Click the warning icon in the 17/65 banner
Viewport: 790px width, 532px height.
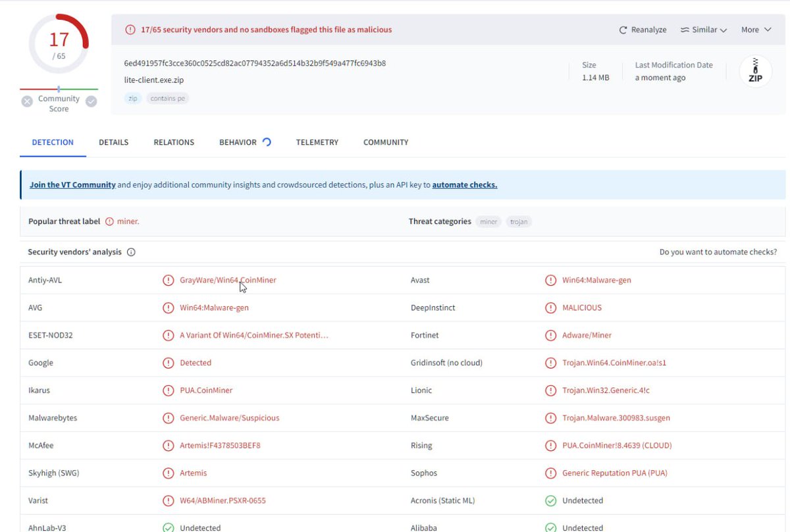[130, 30]
